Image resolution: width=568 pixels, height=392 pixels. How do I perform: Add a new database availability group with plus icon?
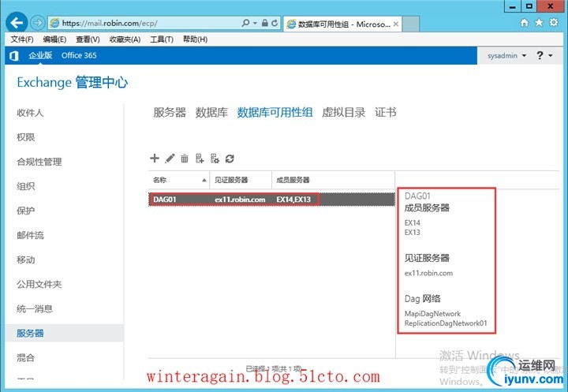click(155, 159)
